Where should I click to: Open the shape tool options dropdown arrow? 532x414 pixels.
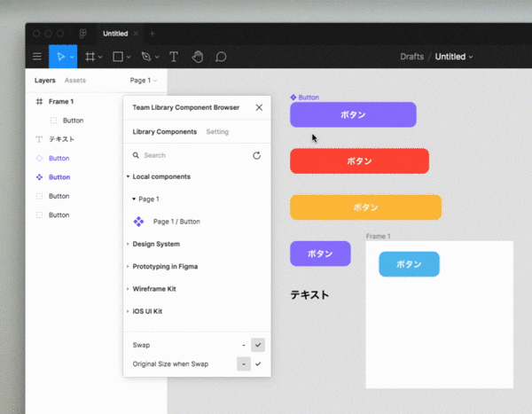pyautogui.click(x=129, y=57)
